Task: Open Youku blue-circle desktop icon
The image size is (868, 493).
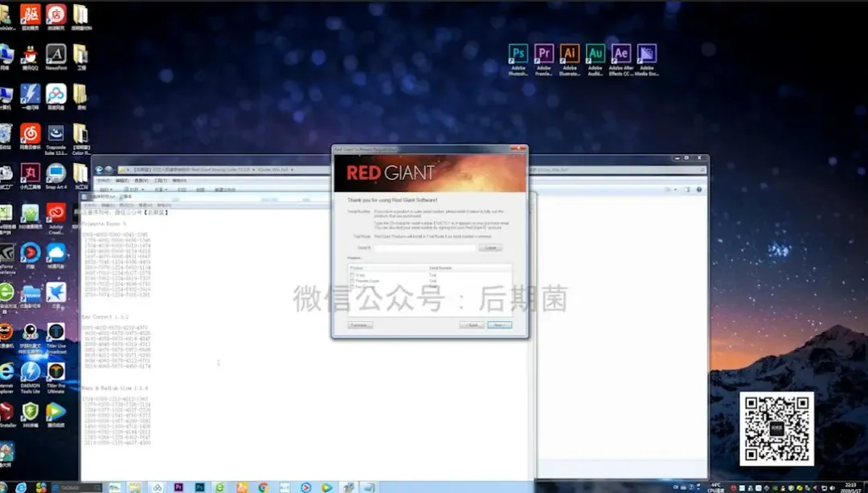Action: tap(30, 256)
